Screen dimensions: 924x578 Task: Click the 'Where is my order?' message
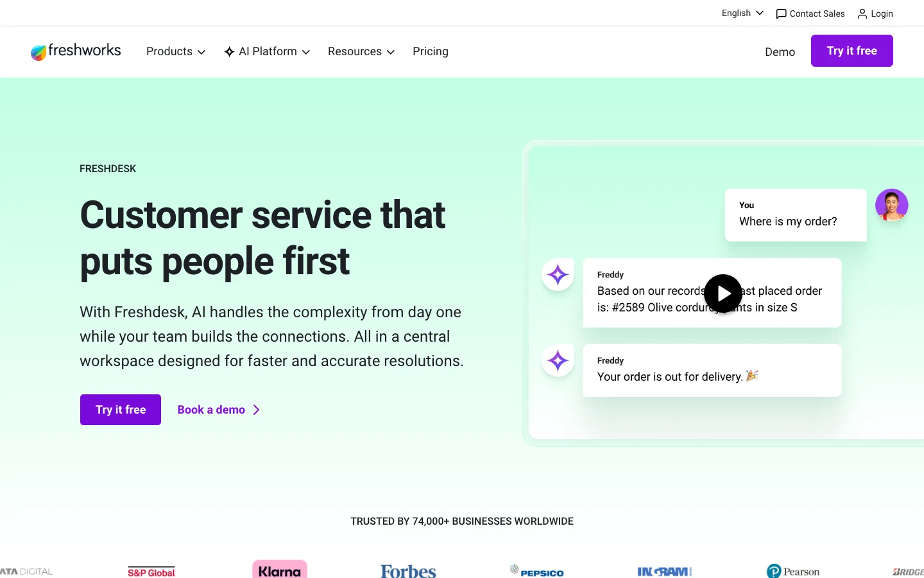796,215
